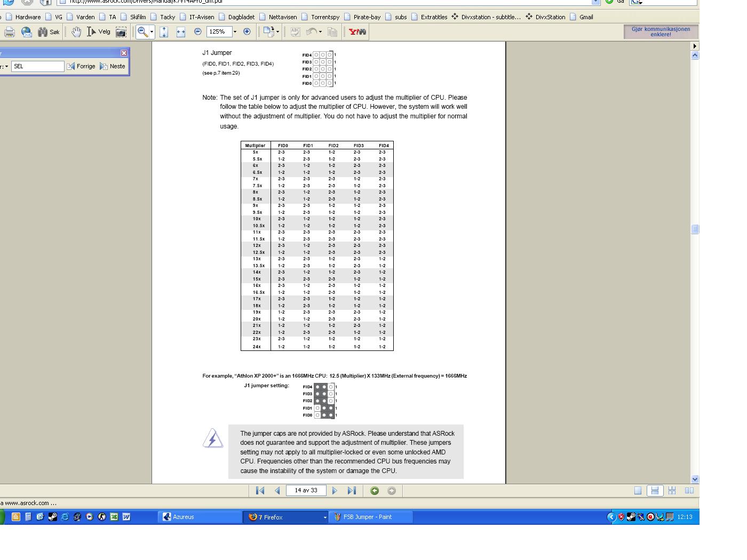Close the search panel
Image resolution: width=747 pixels, height=560 pixels.
point(124,53)
